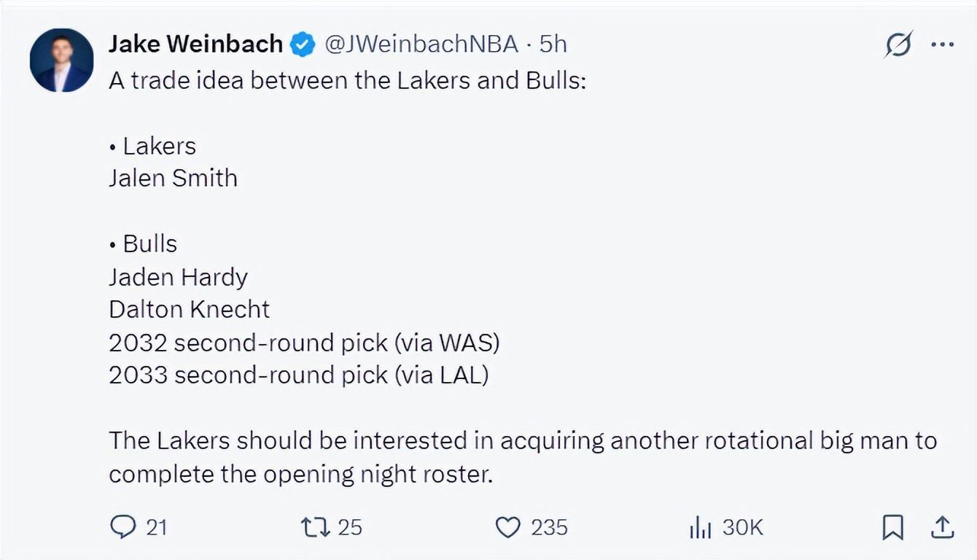Screen dimensions: 977x560
Task: Click the 30K views count
Action: coord(742,527)
